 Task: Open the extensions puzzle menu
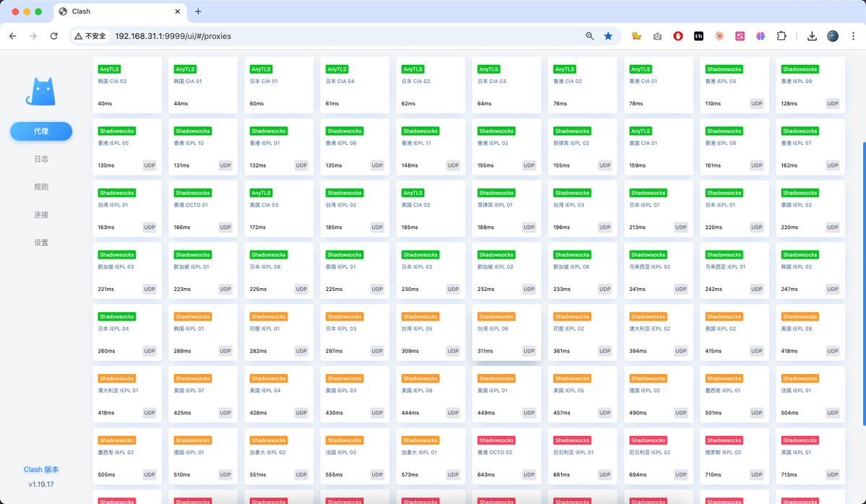pos(781,36)
